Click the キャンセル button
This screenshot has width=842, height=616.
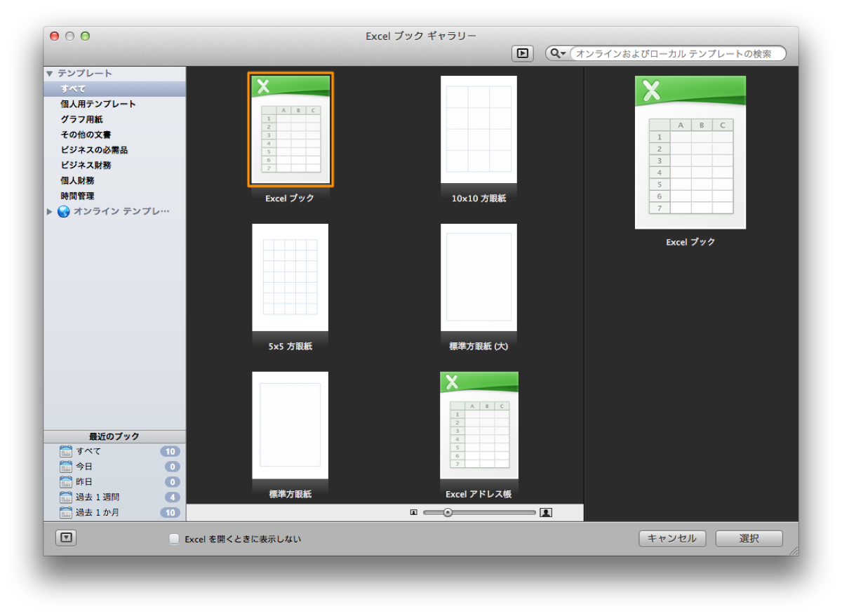tap(671, 538)
